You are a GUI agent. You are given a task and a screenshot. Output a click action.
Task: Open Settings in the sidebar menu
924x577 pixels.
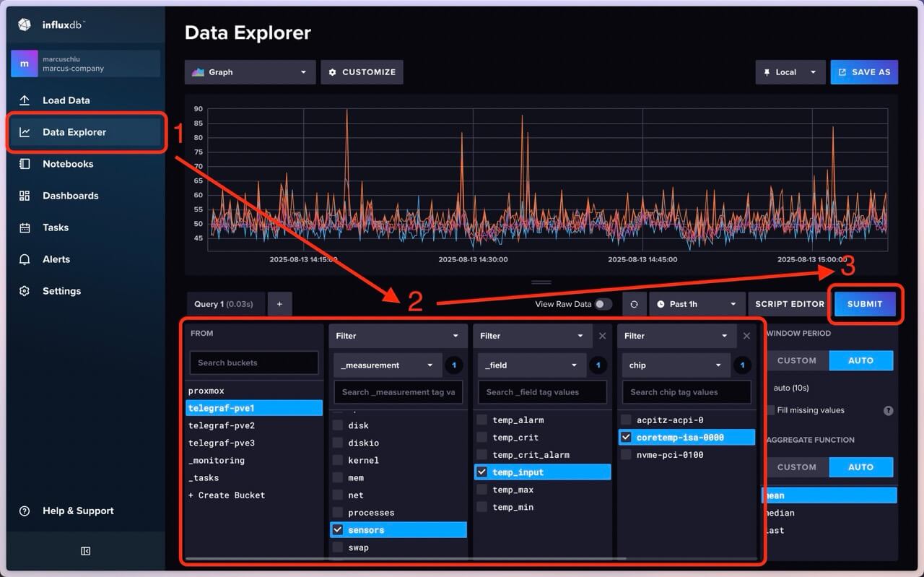[61, 291]
